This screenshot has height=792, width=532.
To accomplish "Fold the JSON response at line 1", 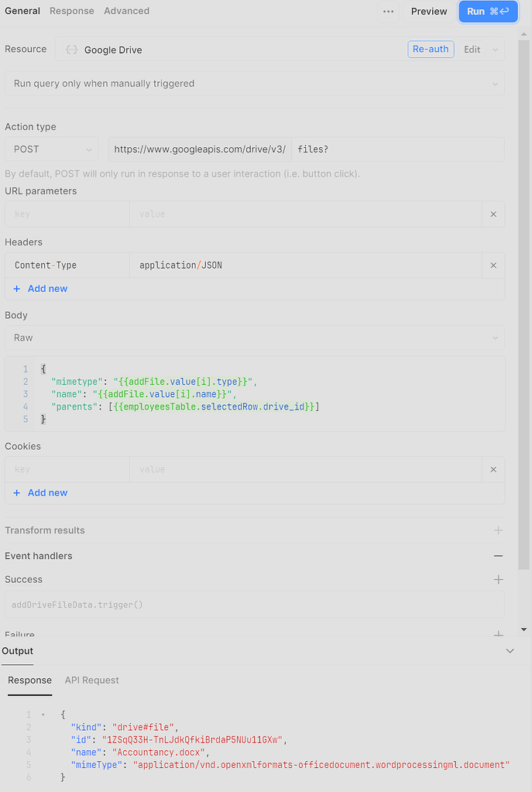I will coord(43,715).
